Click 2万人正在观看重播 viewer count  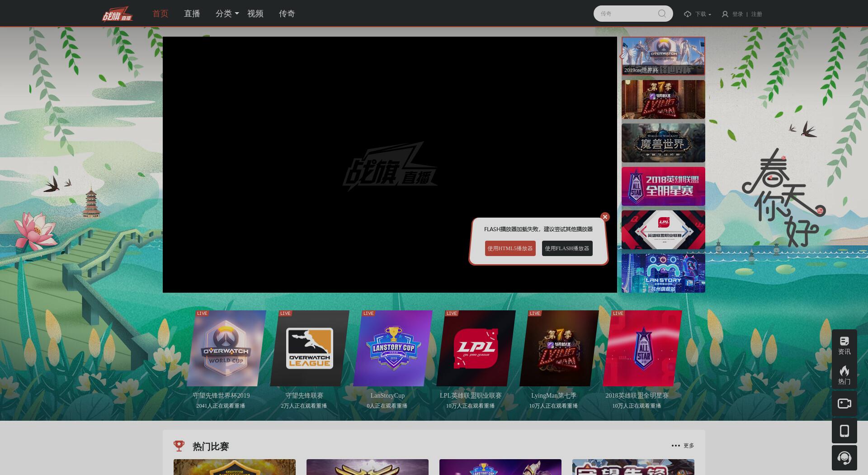304,406
